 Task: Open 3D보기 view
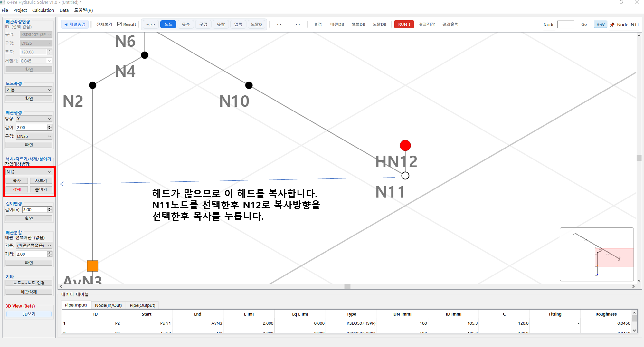[x=29, y=314]
